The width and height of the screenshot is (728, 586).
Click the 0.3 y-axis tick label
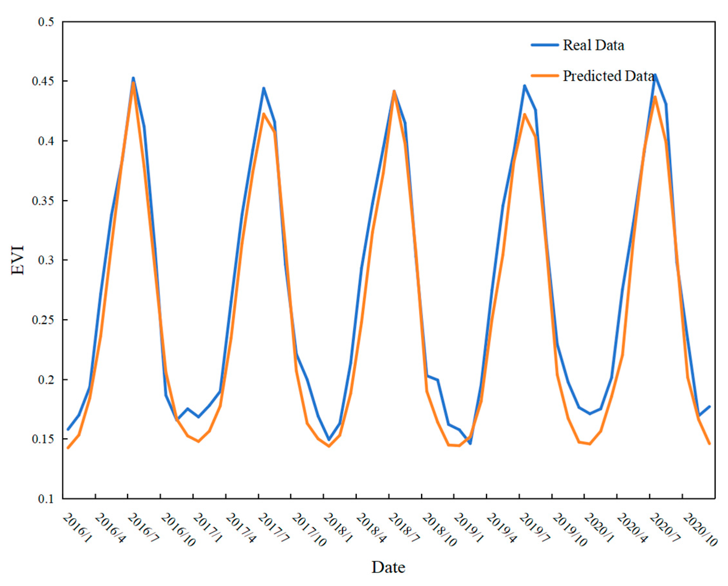[x=46, y=260]
